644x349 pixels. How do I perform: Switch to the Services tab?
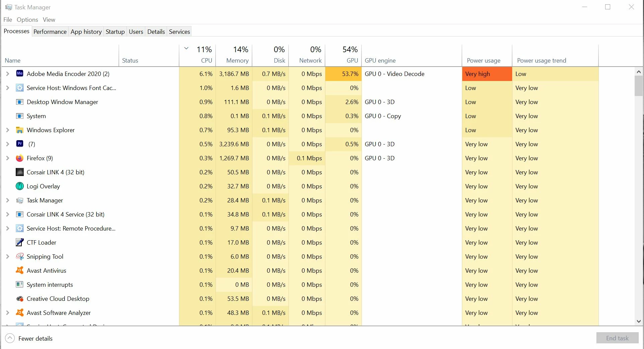179,31
